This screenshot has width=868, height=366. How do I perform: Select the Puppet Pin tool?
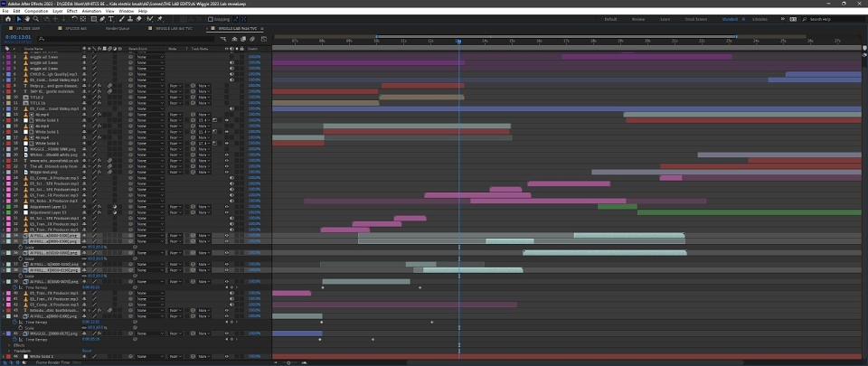[159, 19]
